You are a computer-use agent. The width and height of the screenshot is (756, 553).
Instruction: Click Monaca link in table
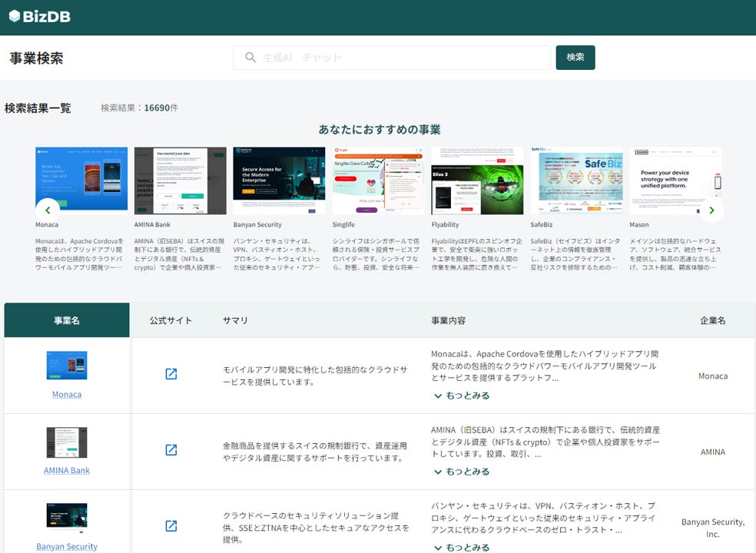click(x=67, y=394)
